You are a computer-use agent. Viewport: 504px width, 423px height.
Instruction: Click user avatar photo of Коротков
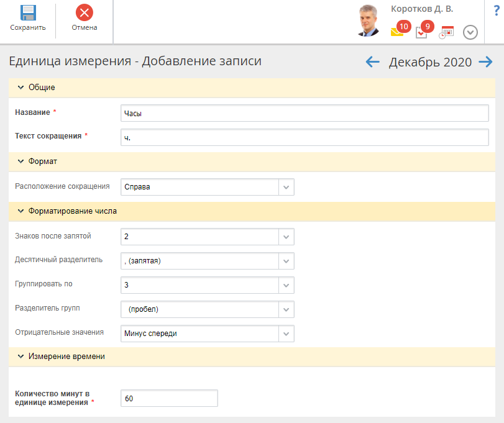369,21
